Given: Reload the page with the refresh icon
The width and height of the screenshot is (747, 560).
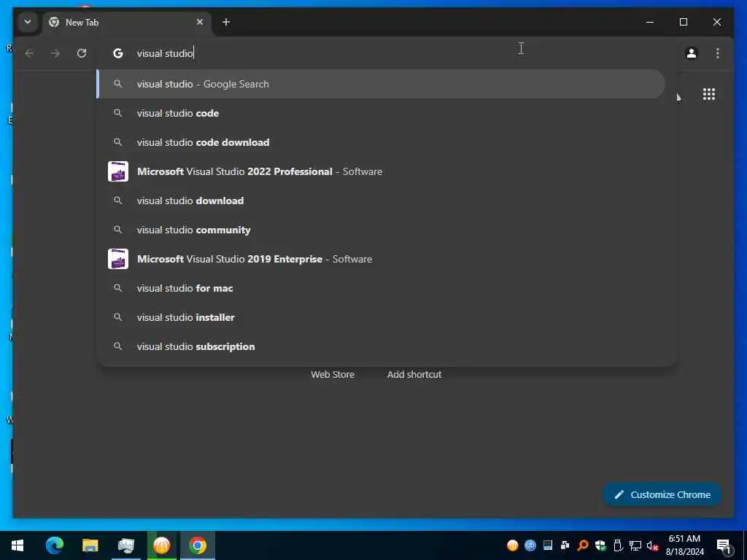Looking at the screenshot, I should pyautogui.click(x=82, y=53).
